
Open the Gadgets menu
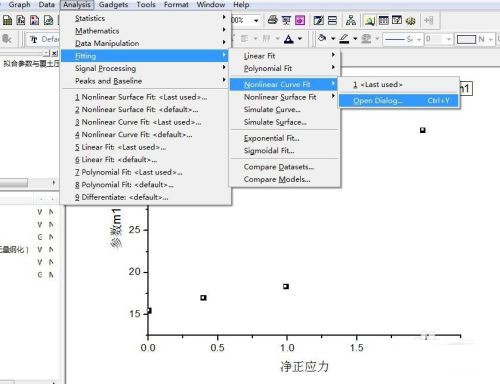pos(113,5)
